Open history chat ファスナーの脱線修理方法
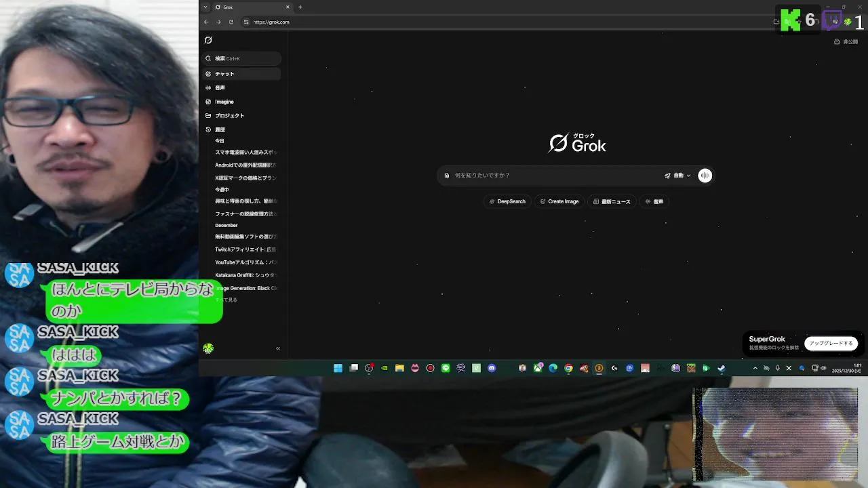Screen dimensions: 868x488 click(245, 213)
